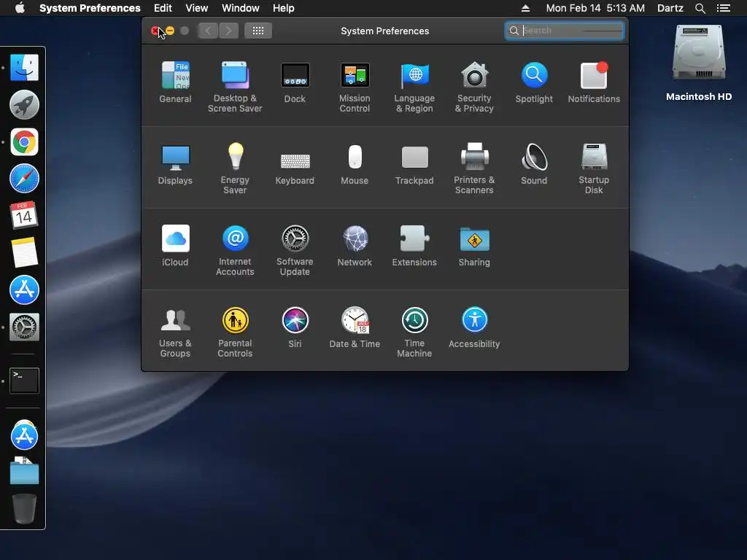Open Terminal from the Dock
Image resolution: width=747 pixels, height=560 pixels.
24,381
